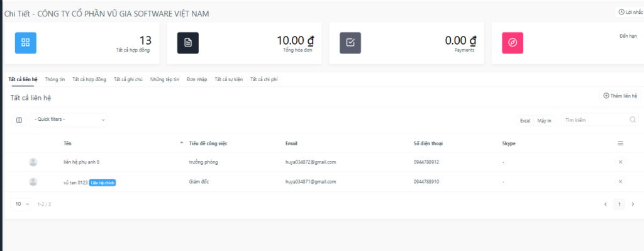
Task: Sort by the Skype column header
Action: (x=508, y=143)
